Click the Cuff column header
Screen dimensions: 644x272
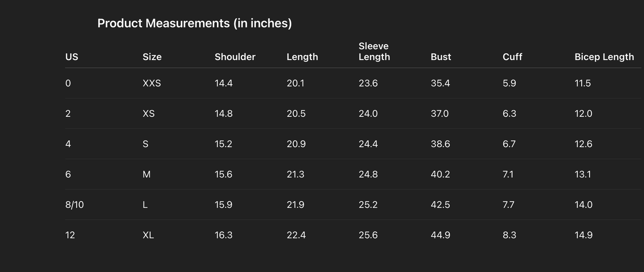pyautogui.click(x=512, y=57)
